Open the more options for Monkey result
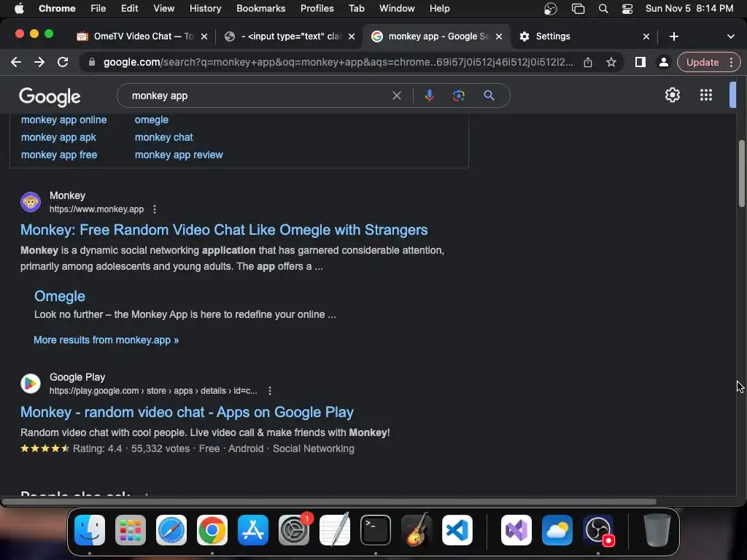Screen dimensions: 747x560 [155, 209]
